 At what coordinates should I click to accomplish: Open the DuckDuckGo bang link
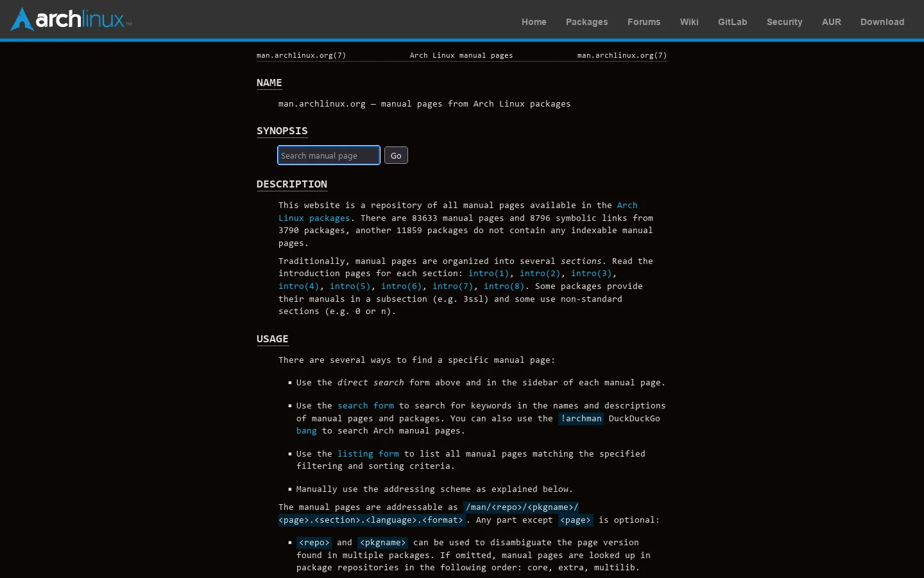307,431
